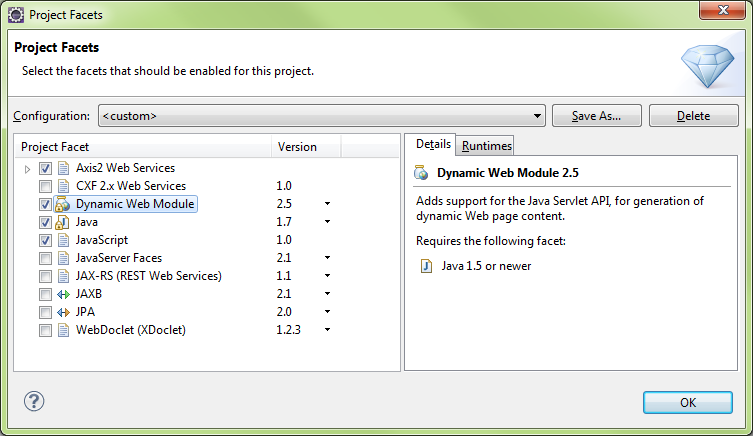
Task: Check the JavaServer Faces facet checkbox
Action: 46,258
